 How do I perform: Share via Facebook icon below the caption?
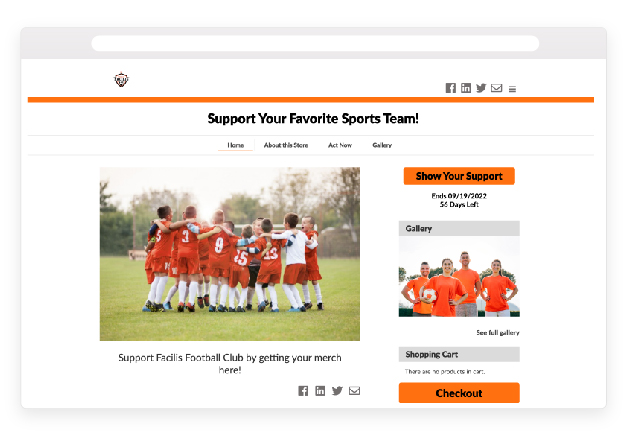tap(303, 391)
